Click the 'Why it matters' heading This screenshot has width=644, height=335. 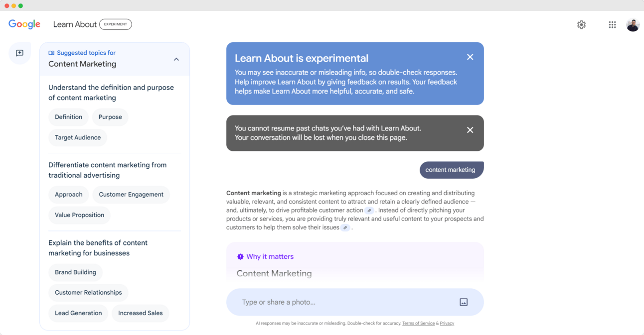pyautogui.click(x=270, y=257)
